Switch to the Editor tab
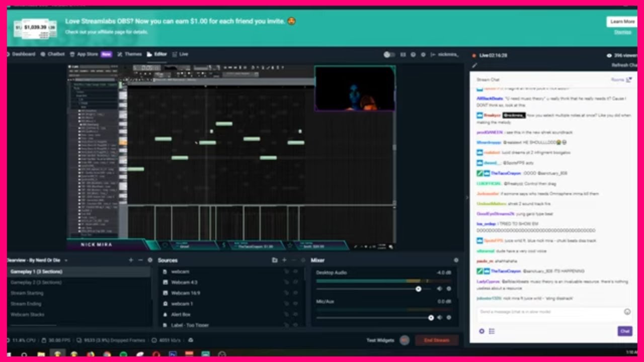 (x=157, y=54)
